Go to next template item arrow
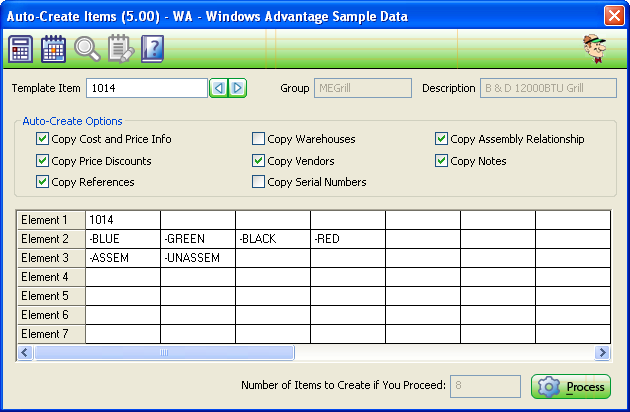Screen dimensions: 630x412 [x=237, y=88]
